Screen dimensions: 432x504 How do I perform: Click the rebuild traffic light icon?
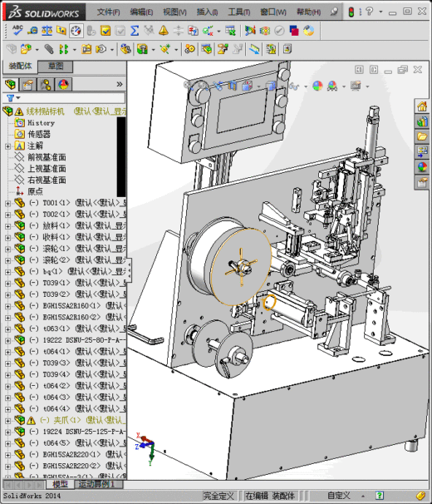351,12
